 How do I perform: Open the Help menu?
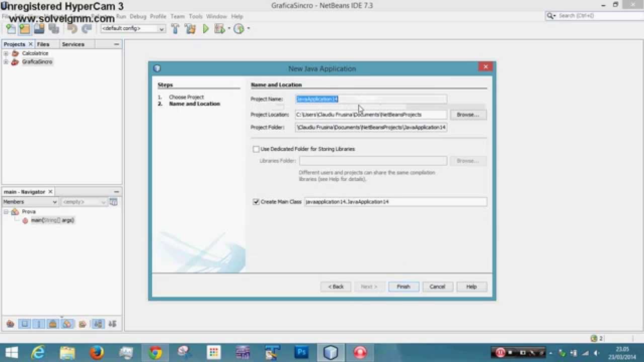pos(237,16)
